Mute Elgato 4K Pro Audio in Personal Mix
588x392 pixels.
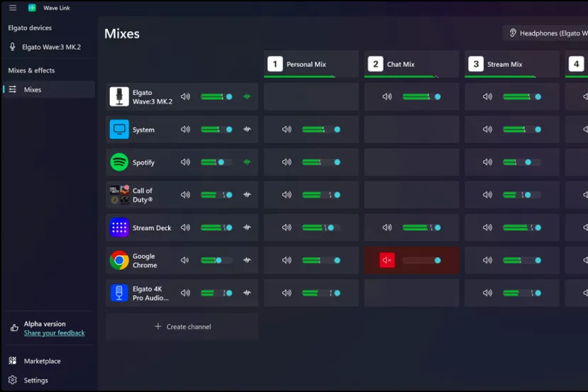[x=287, y=293]
